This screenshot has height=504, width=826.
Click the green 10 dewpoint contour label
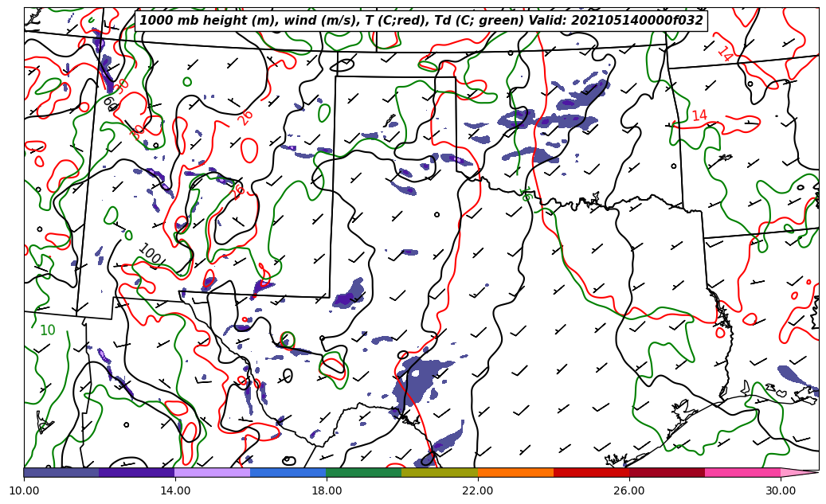[x=48, y=330]
